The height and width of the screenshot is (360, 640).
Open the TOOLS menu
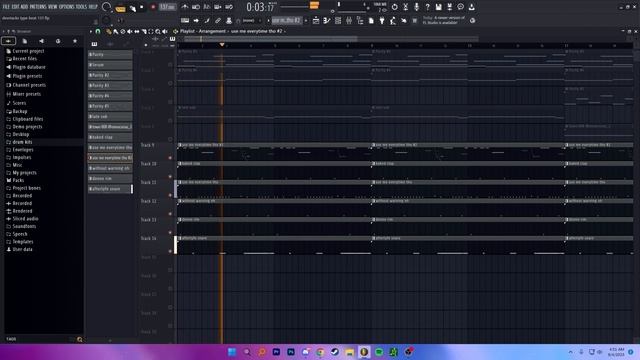[81, 7]
